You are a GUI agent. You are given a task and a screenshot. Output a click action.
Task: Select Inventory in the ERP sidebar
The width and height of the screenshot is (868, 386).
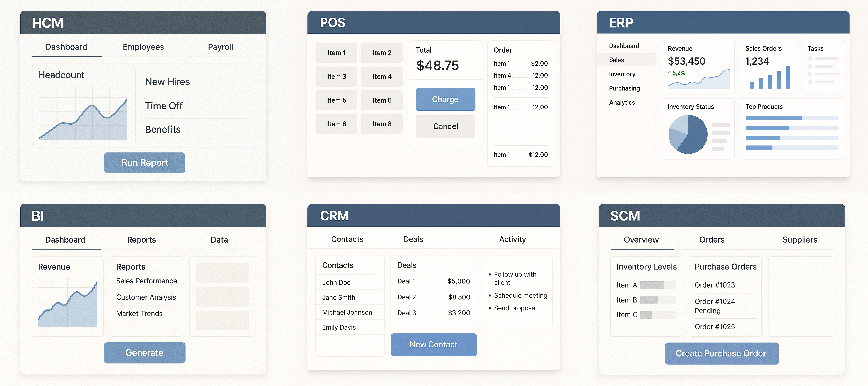pos(622,74)
